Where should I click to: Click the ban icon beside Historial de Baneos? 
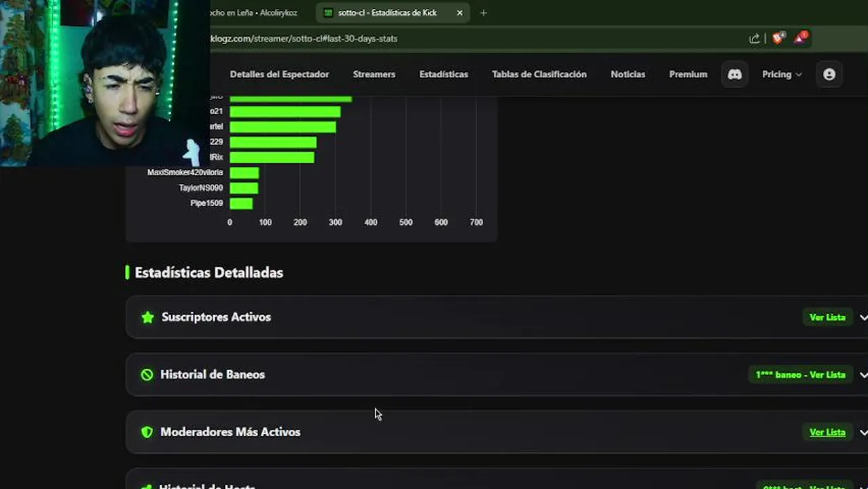pos(147,374)
